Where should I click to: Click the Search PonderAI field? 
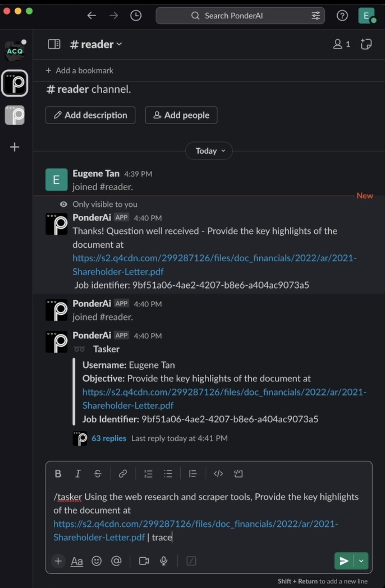tap(240, 16)
